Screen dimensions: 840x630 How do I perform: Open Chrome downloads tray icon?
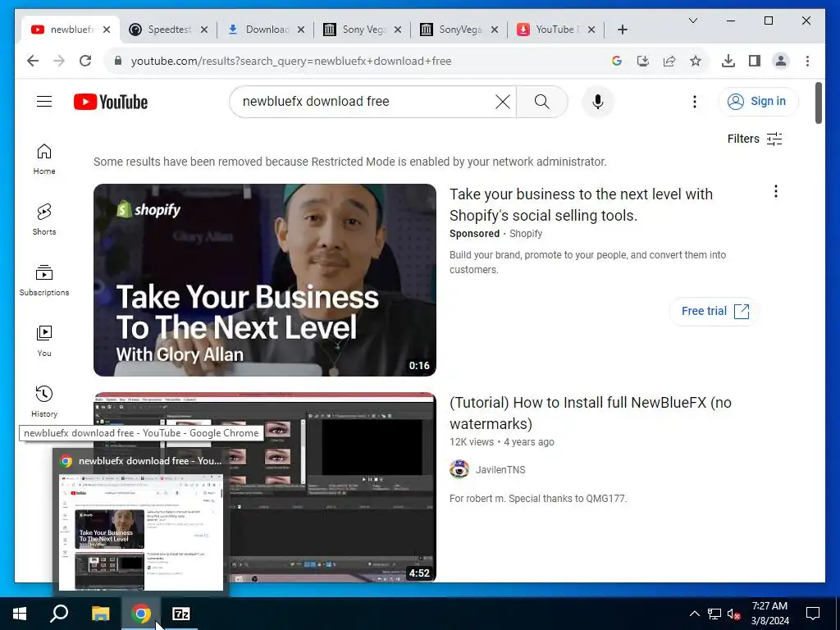[728, 61]
